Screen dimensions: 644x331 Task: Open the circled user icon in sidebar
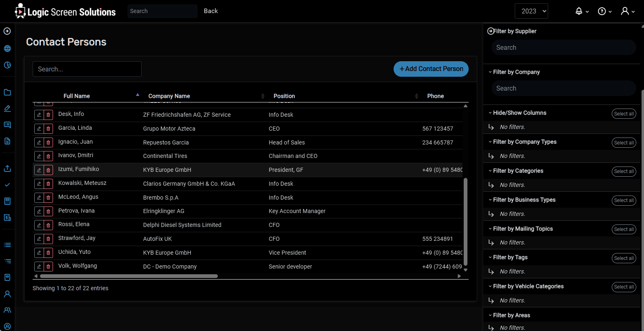tap(7, 326)
